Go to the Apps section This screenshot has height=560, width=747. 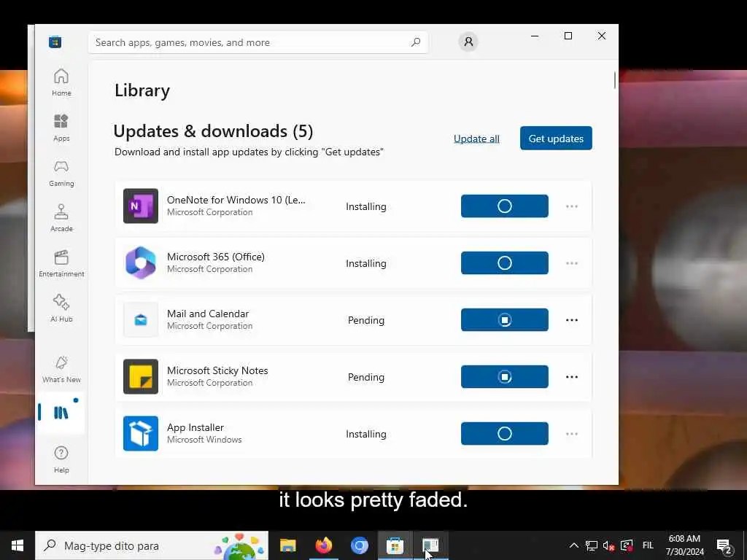click(61, 128)
